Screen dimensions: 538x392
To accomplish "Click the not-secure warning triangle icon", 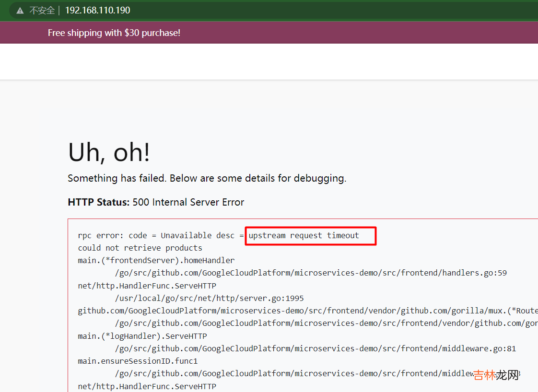I will (20, 11).
